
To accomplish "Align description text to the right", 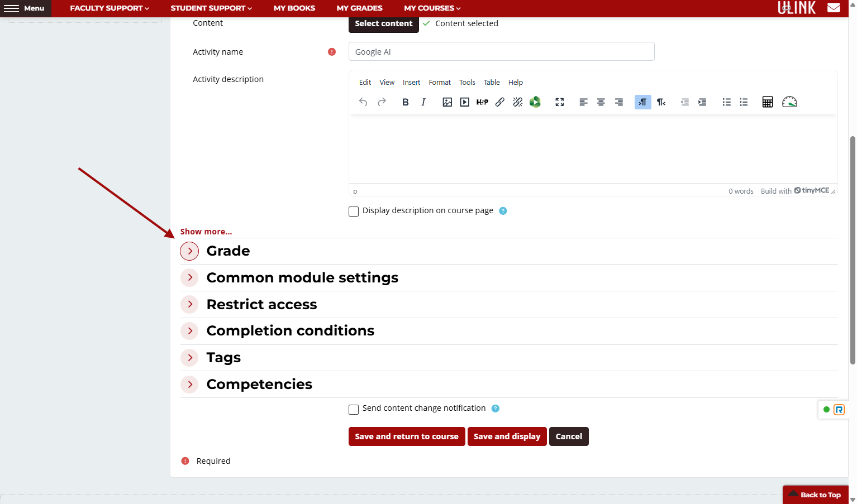I will click(619, 102).
